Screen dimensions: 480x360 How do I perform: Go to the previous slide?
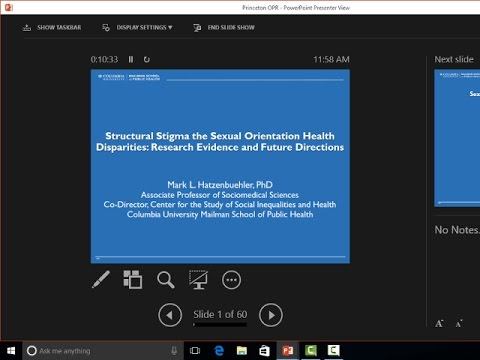(170, 315)
